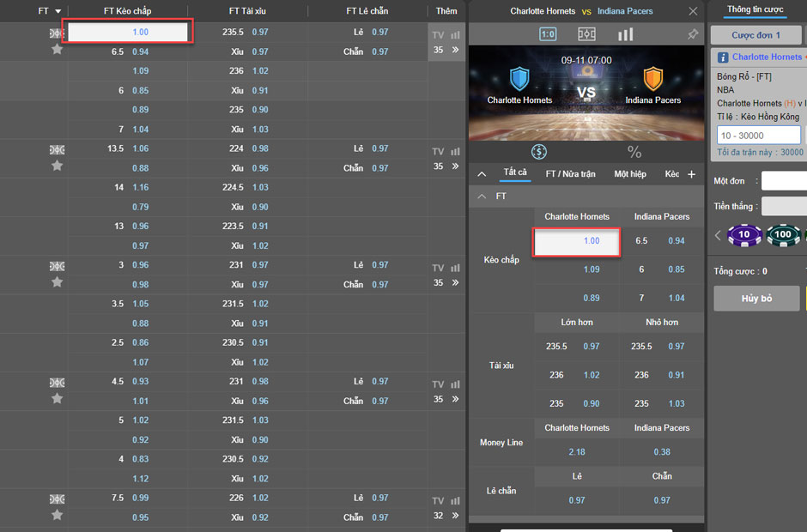Click court icon of the 7.5 handicap match
Screen dimensions: 807x532
tap(57, 499)
